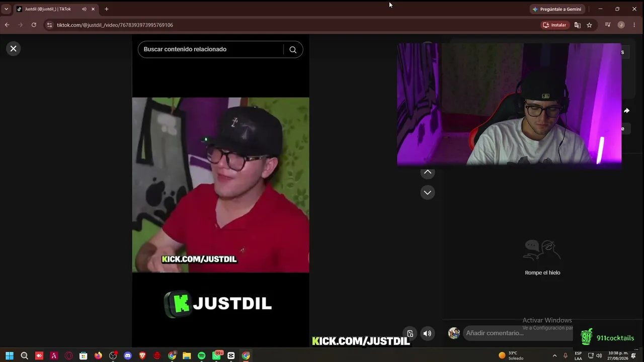The image size is (644, 362).
Task: Switch the ESP LAA keyboard language
Action: 578,355
